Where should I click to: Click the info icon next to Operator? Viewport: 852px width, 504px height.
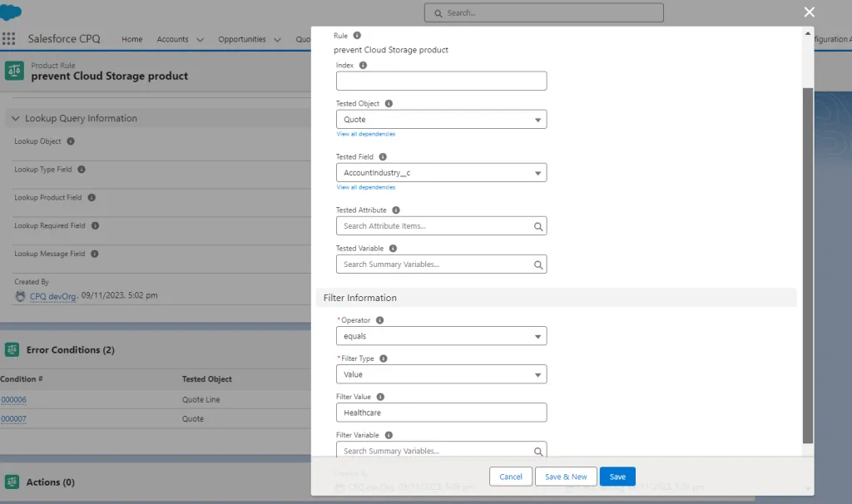coord(379,320)
